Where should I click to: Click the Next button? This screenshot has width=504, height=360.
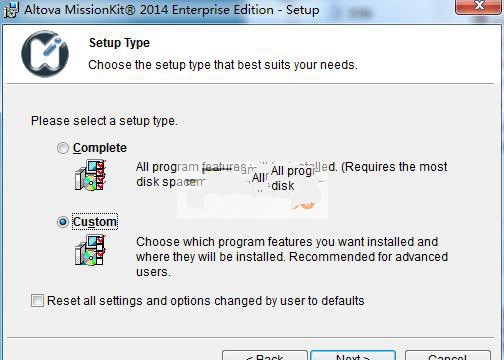click(353, 355)
